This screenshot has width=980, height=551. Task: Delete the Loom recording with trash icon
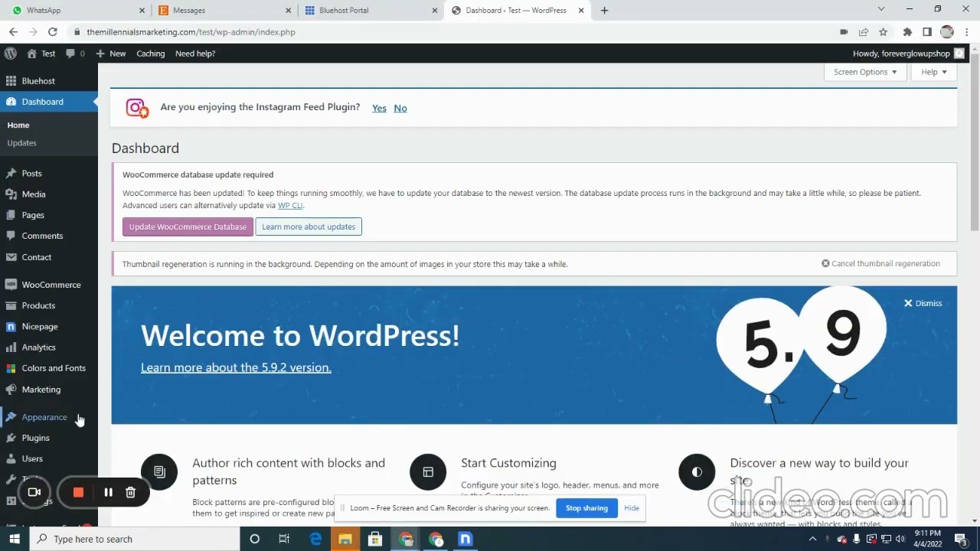(x=130, y=493)
